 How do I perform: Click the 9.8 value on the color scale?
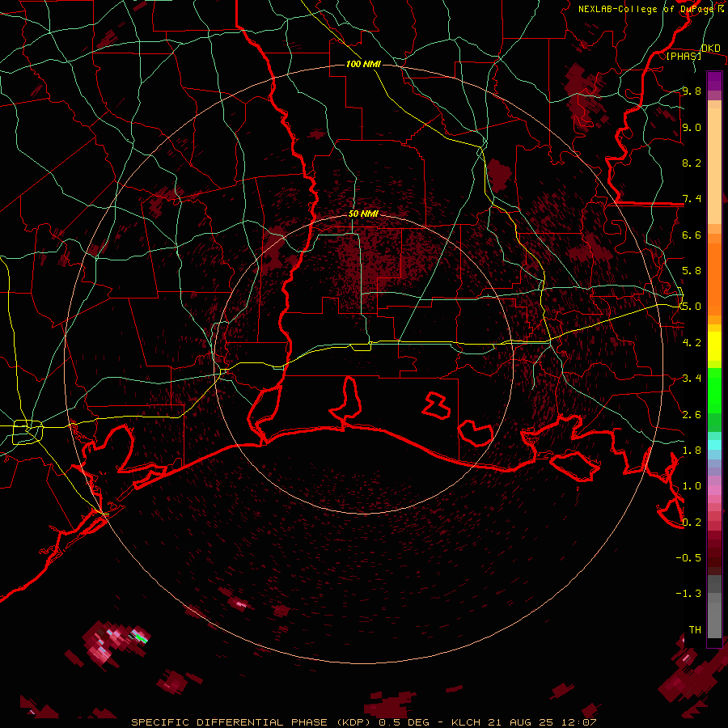click(692, 91)
